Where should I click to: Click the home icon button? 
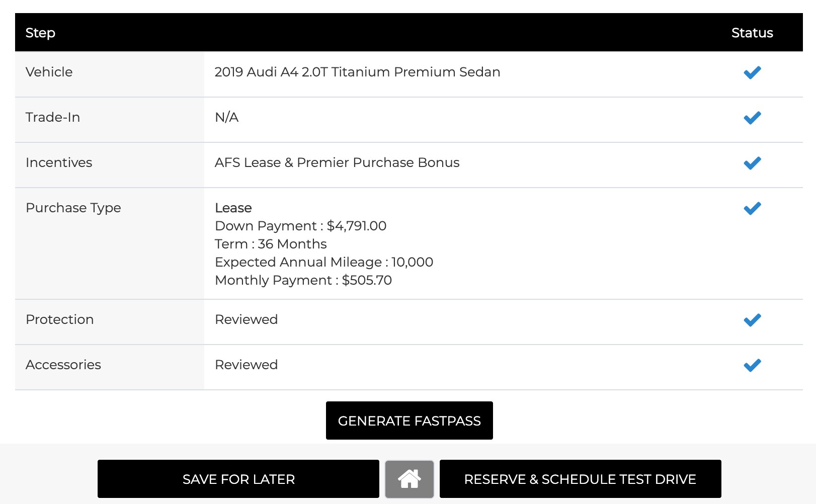tap(409, 479)
